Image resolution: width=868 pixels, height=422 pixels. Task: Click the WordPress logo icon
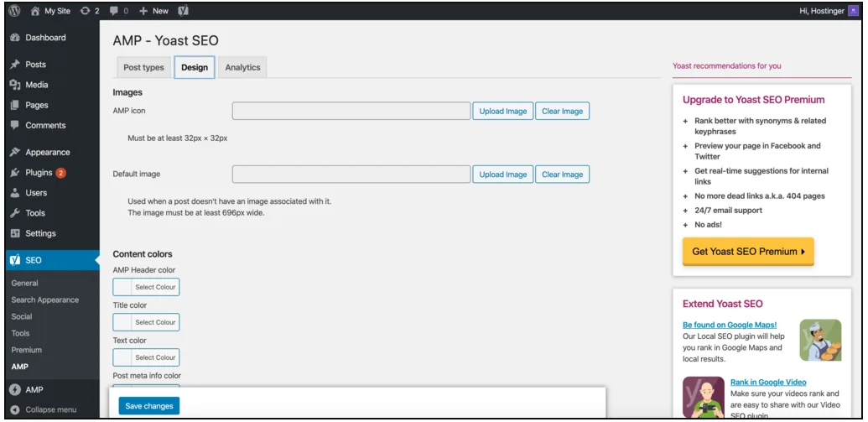tap(14, 11)
